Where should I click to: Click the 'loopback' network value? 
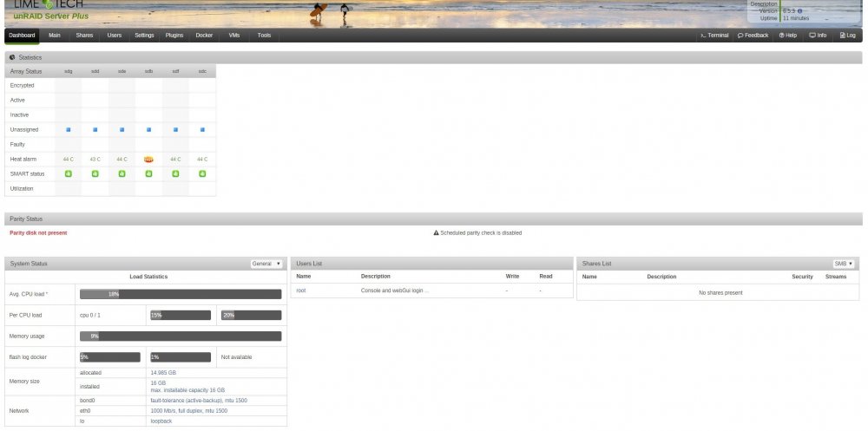pyautogui.click(x=161, y=421)
